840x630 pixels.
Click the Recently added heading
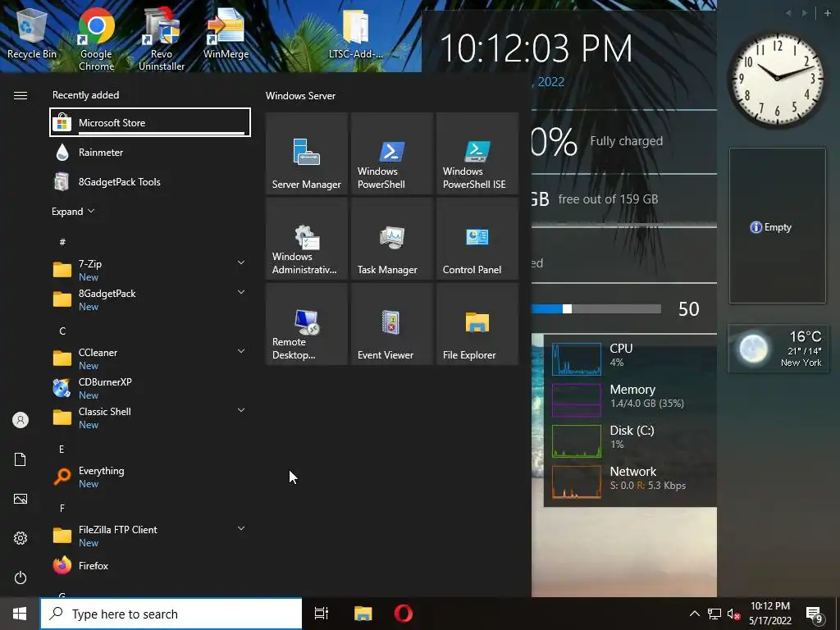[x=85, y=95]
